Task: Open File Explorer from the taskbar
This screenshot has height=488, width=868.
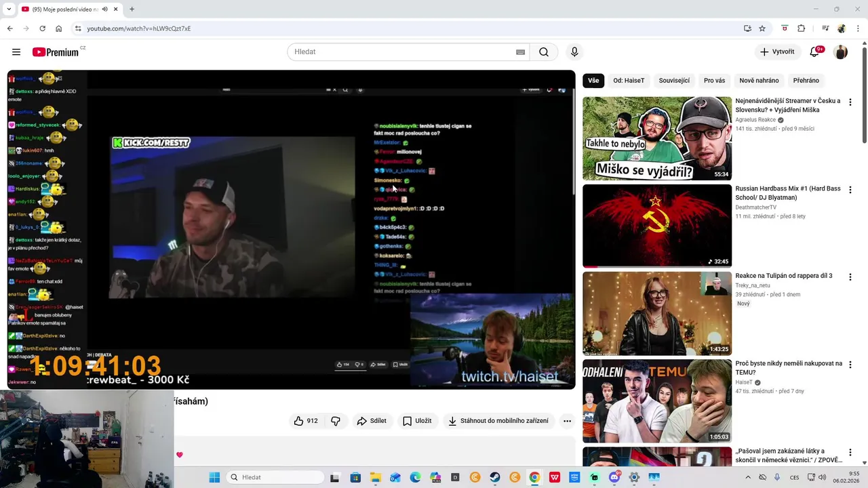Action: tap(375, 477)
